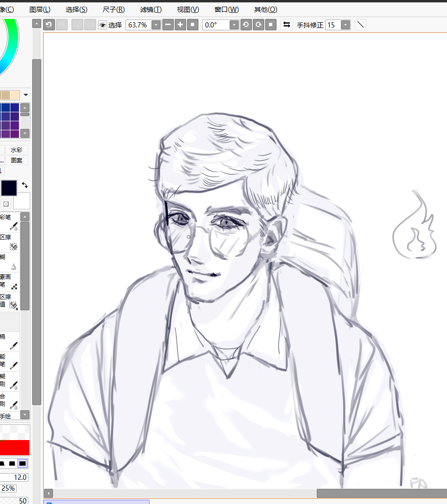Flip canvas horizontally with double-arrow icon

pos(286,25)
